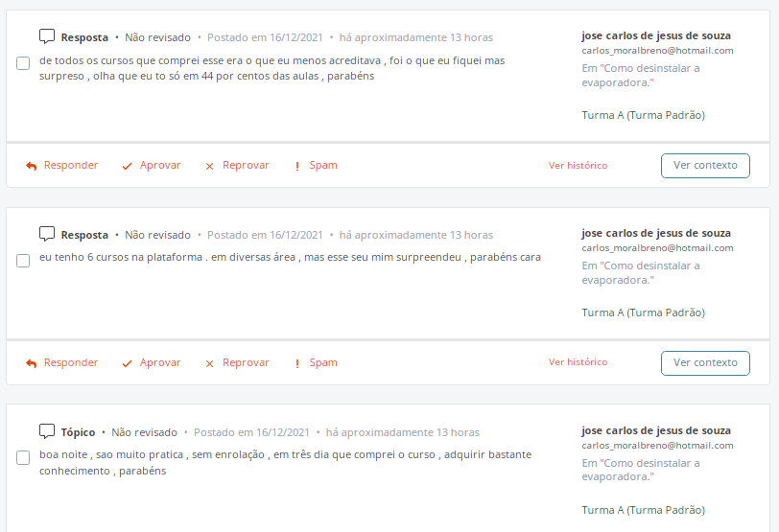Click reply arrow icon in first comment
The image size is (779, 532).
tap(32, 166)
